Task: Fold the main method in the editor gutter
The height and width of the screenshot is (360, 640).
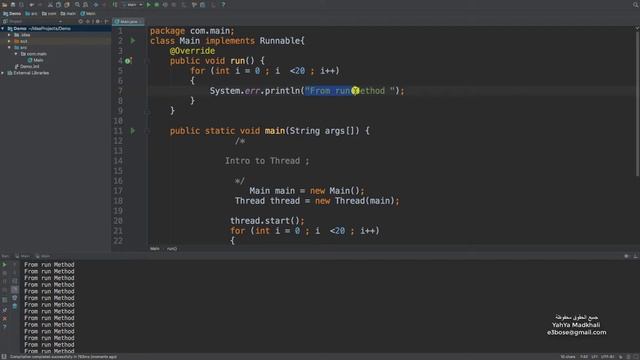Action: (147, 131)
